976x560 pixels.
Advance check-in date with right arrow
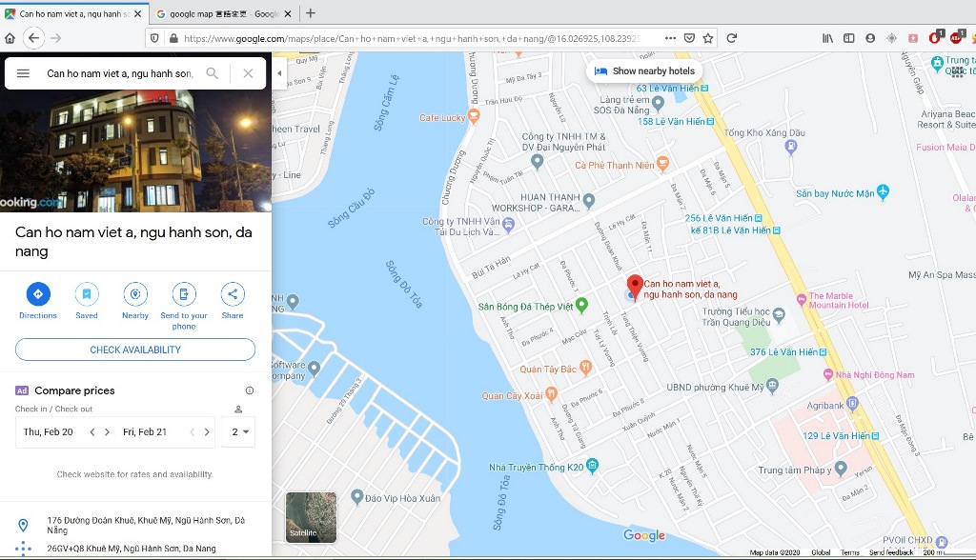[x=107, y=431]
